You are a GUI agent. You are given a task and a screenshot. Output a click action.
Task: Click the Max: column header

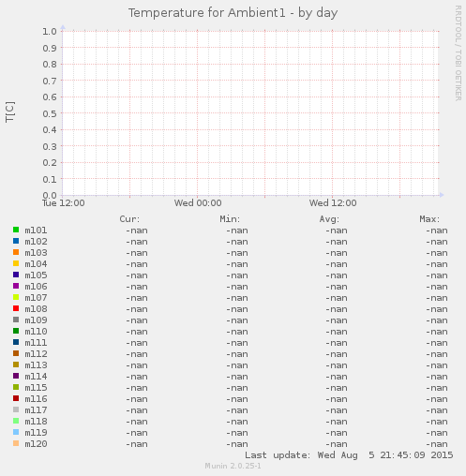tap(429, 219)
